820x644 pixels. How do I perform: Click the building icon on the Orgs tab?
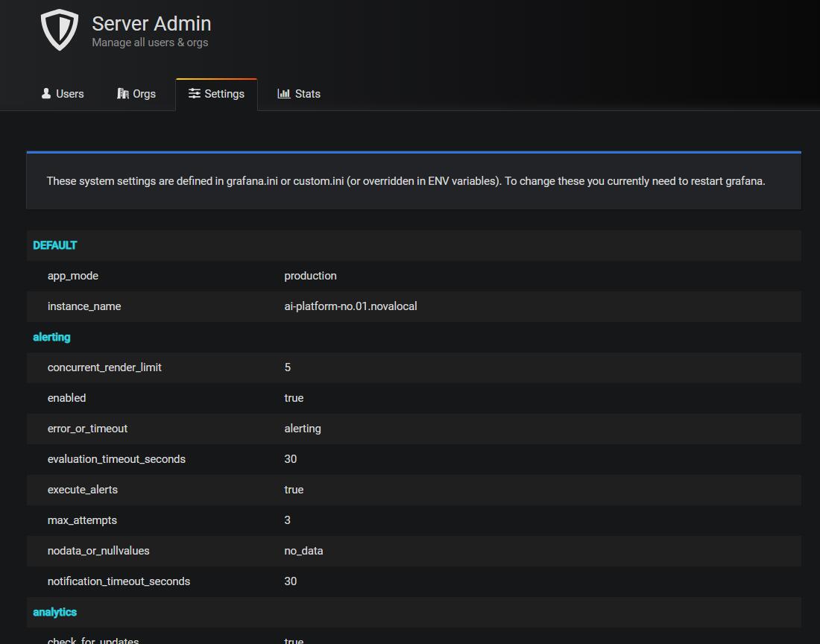tap(123, 93)
